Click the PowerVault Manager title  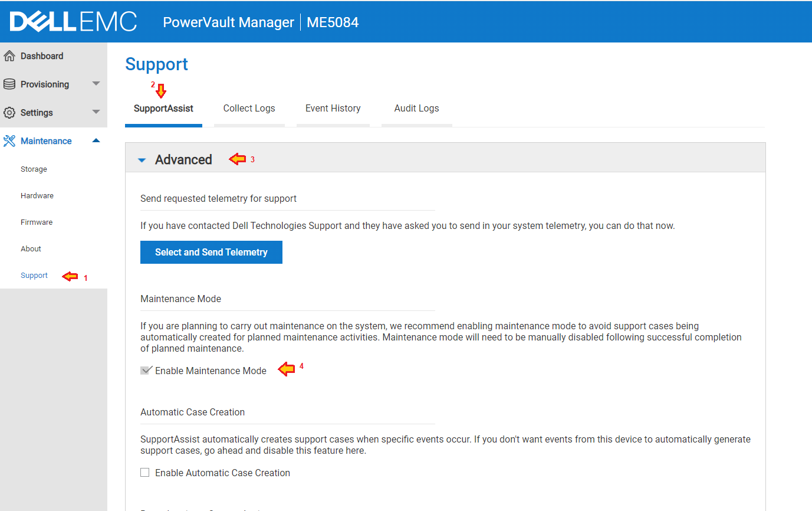pos(228,22)
